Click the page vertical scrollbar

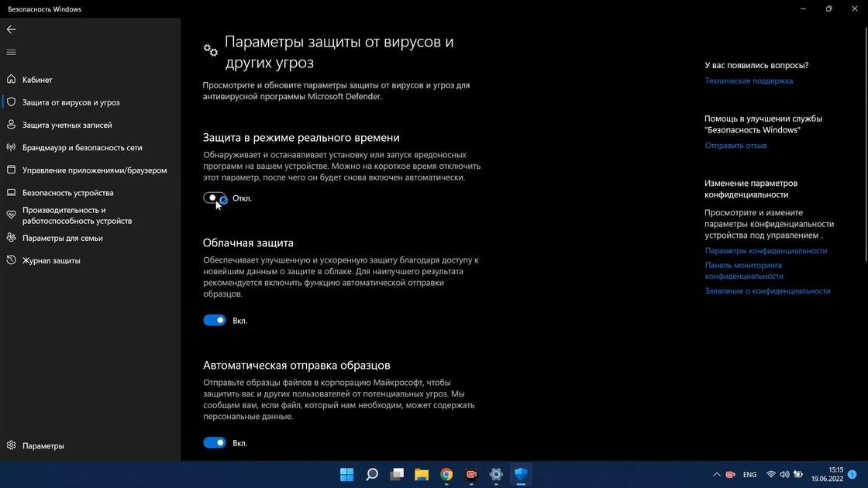(865, 144)
